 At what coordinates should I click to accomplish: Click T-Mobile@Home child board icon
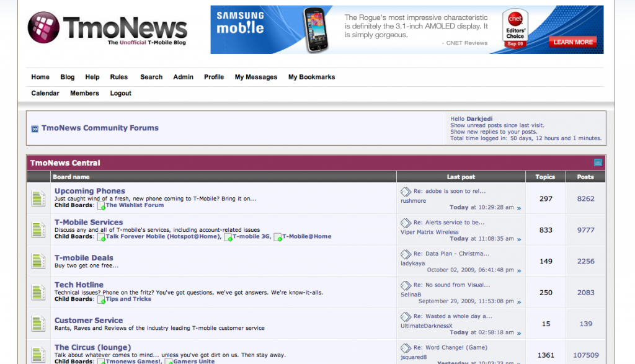click(x=278, y=237)
